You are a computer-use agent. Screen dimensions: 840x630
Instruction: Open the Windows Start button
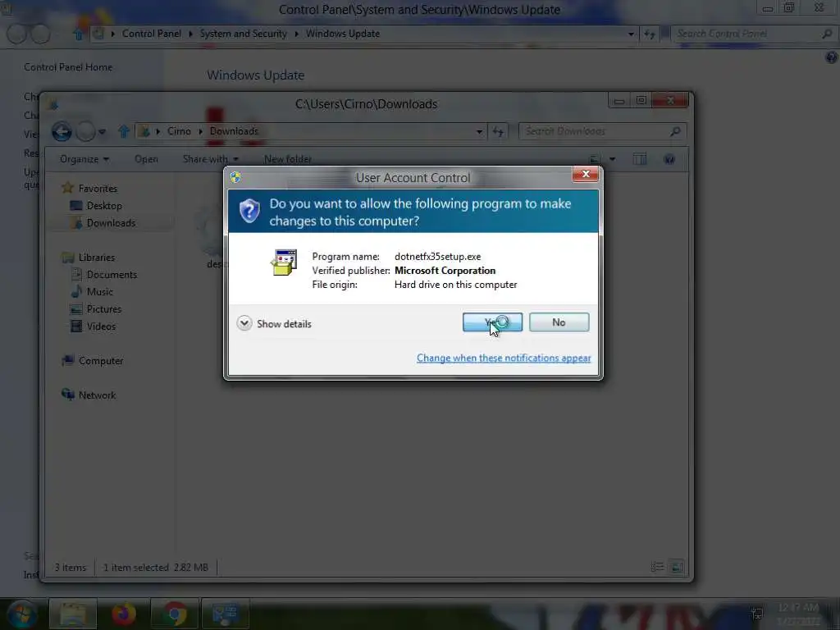pos(22,614)
